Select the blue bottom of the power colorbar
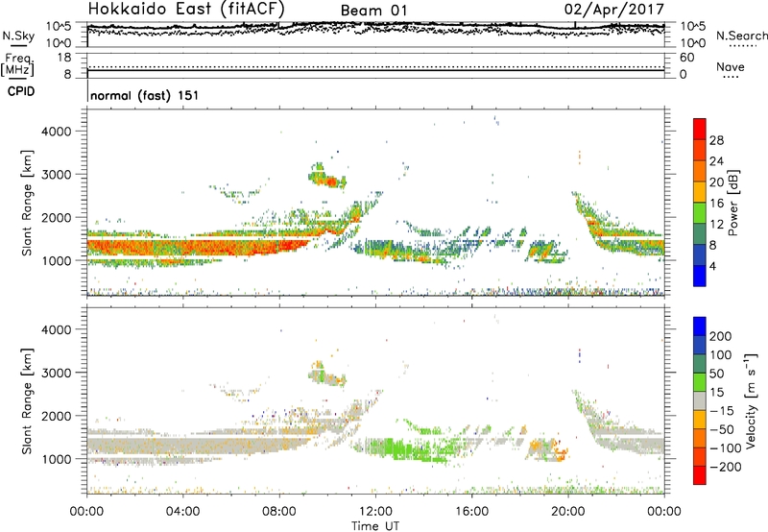The image size is (768, 532). pos(700,276)
